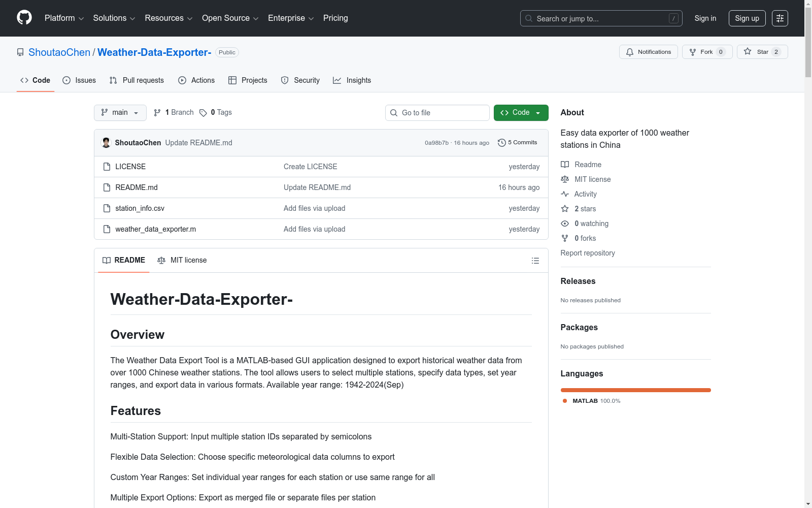Open the Pricing page
This screenshot has width=812, height=508.
coord(335,18)
